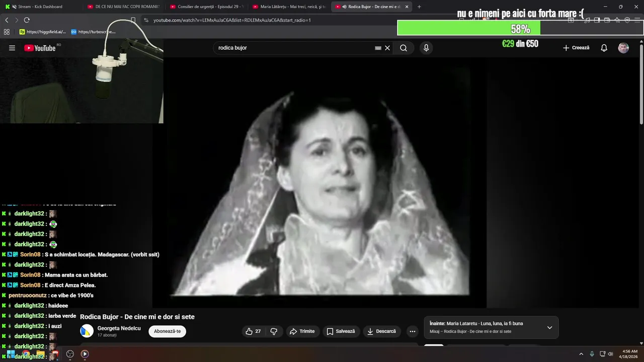
Task: Select the browser address bar URL
Action: 232,20
